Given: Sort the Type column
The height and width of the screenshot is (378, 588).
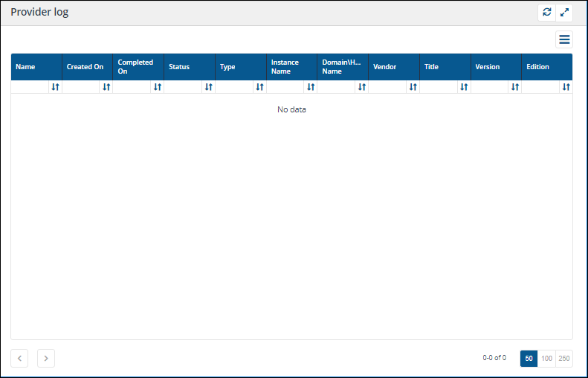Looking at the screenshot, I should (259, 87).
